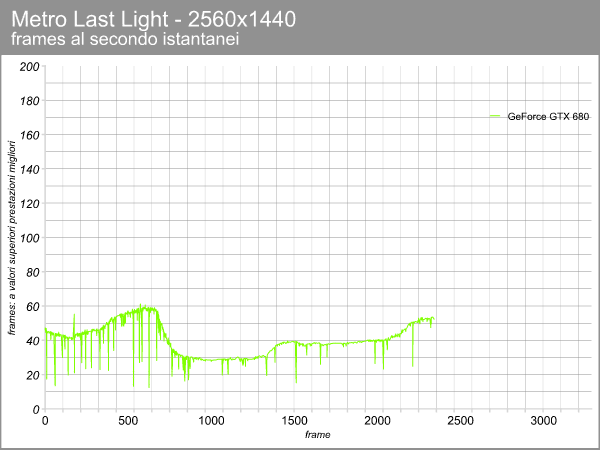Click the y-axis value 100
The height and width of the screenshot is (450, 600).
tap(29, 238)
